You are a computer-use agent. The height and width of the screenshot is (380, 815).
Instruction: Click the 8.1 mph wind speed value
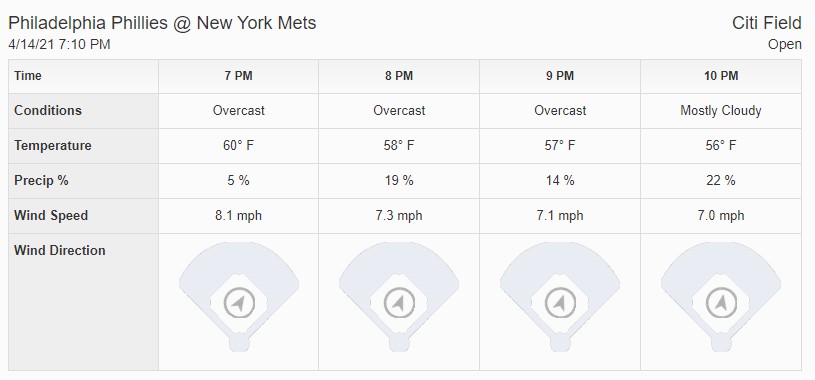(x=239, y=216)
